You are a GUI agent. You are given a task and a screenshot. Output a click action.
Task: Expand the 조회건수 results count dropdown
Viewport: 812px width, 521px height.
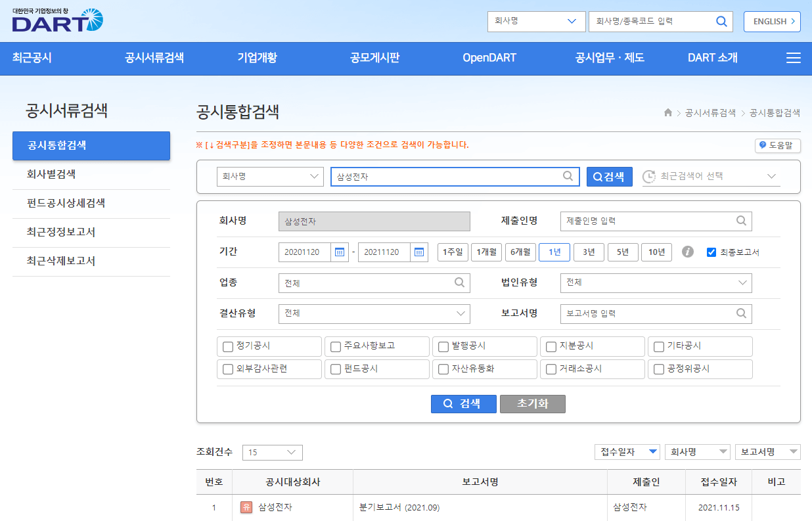click(x=272, y=452)
